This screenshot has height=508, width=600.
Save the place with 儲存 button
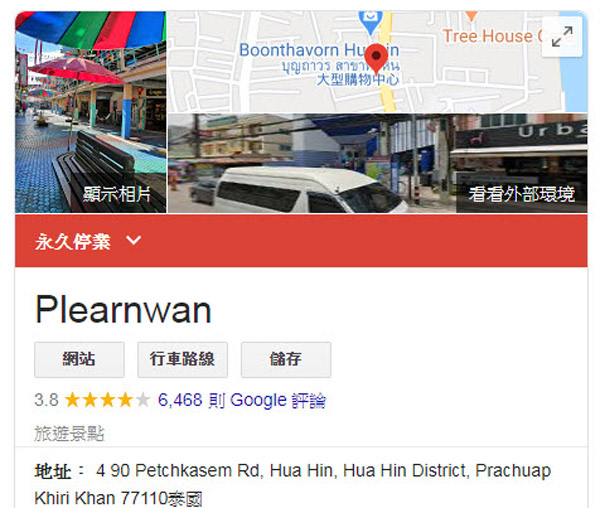tap(286, 360)
